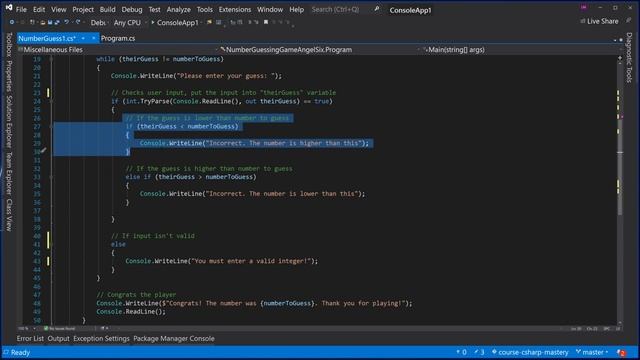Viewport: 640px width, 360px height.
Task: Open the master branch dropdown
Action: [592, 352]
